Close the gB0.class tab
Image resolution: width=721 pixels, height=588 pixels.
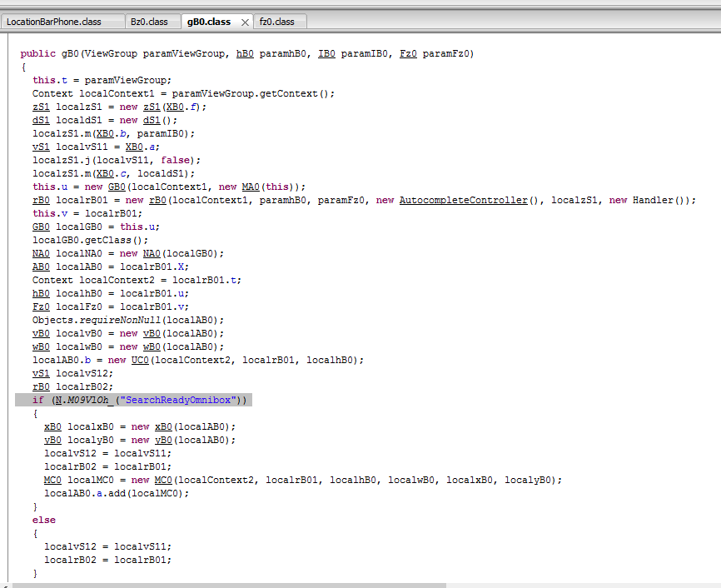[245, 22]
